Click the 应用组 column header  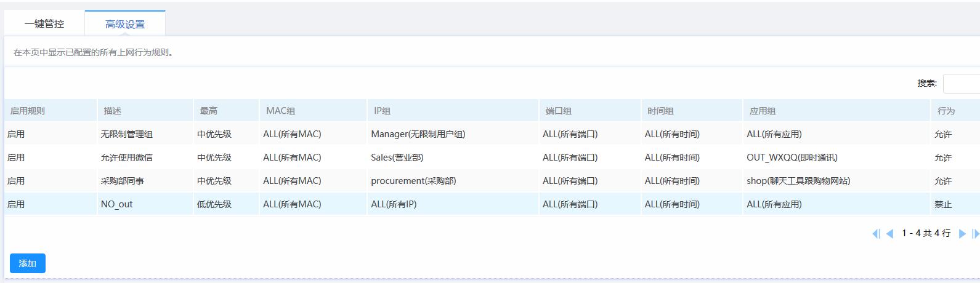pos(763,111)
